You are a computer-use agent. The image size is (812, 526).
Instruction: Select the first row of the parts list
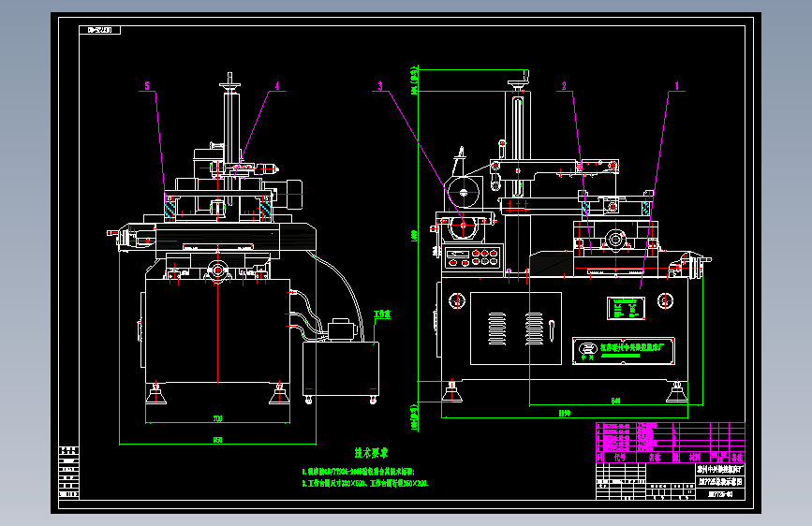click(x=671, y=426)
